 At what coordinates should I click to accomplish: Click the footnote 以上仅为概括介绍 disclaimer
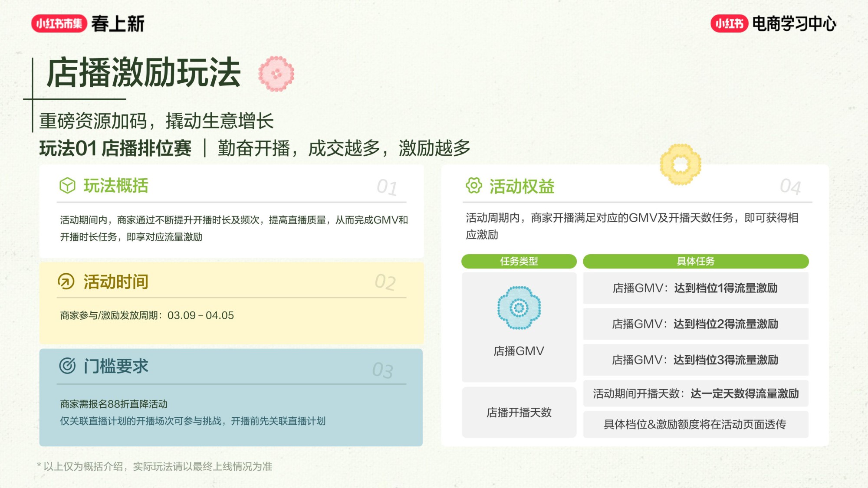tap(155, 467)
